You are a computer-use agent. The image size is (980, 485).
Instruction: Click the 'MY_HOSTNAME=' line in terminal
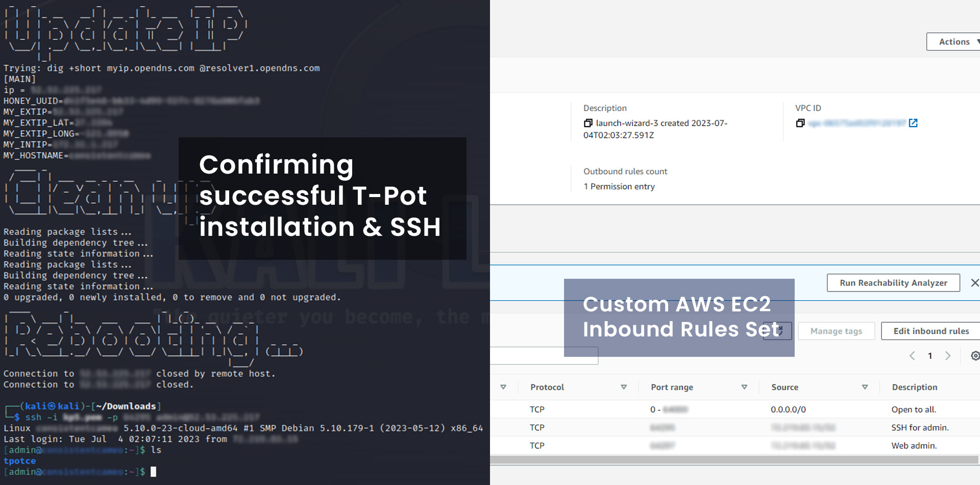(77, 155)
